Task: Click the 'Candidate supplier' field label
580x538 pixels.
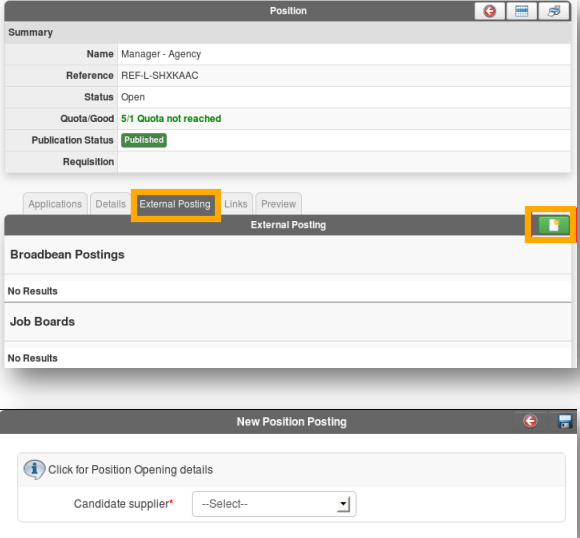Action: [123, 504]
